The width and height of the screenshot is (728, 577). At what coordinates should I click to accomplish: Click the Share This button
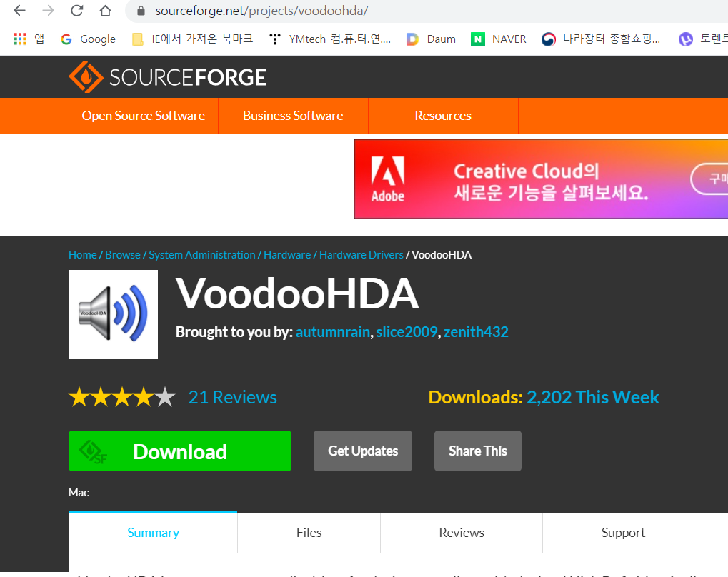[478, 451]
